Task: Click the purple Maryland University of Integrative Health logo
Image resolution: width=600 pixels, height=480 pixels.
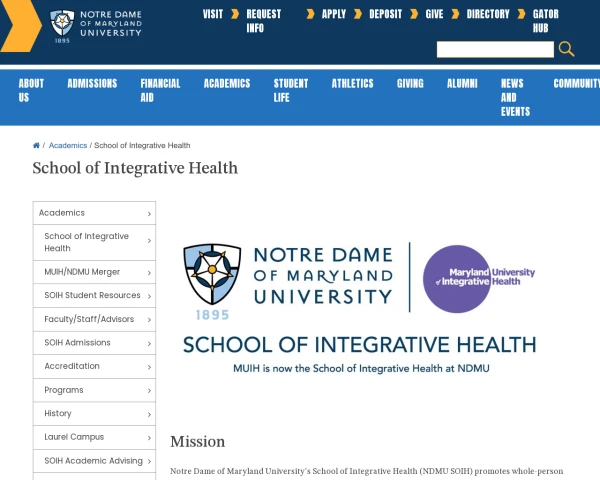Action: point(479,279)
